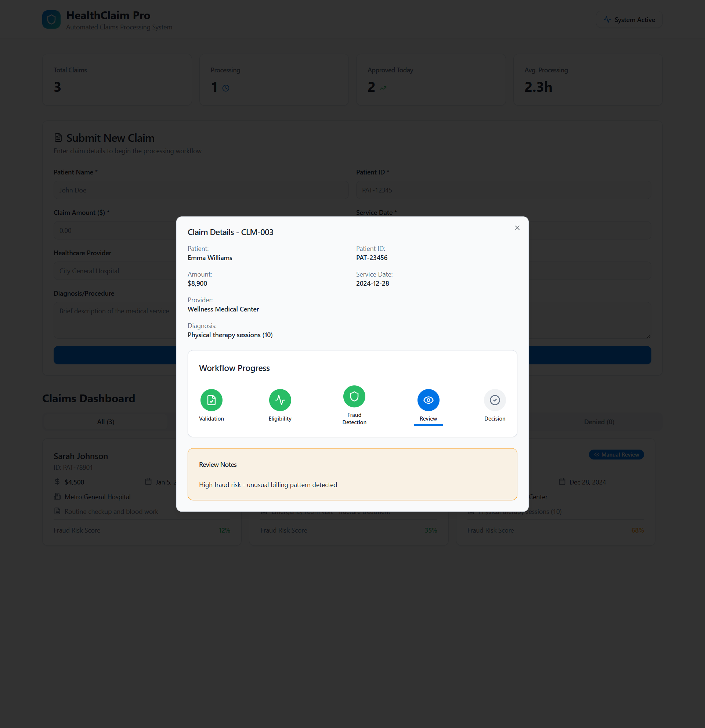
Task: Close the Claim Details dialog
Action: pos(517,228)
